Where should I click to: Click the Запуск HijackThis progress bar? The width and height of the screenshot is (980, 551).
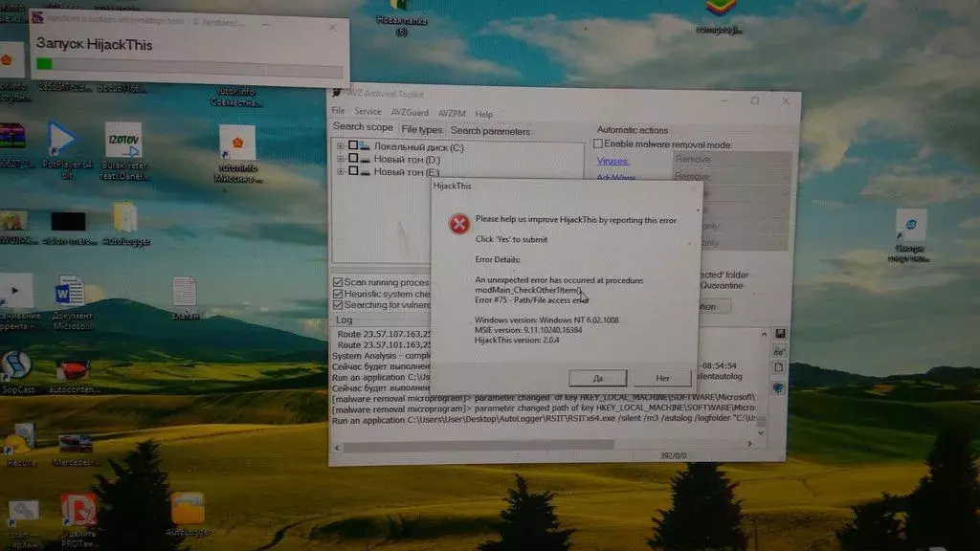pyautogui.click(x=189, y=66)
